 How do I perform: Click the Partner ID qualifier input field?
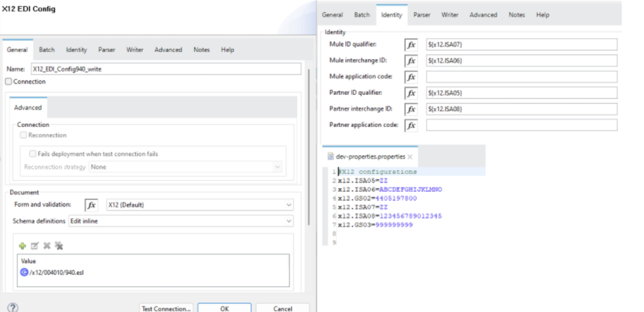coord(522,93)
